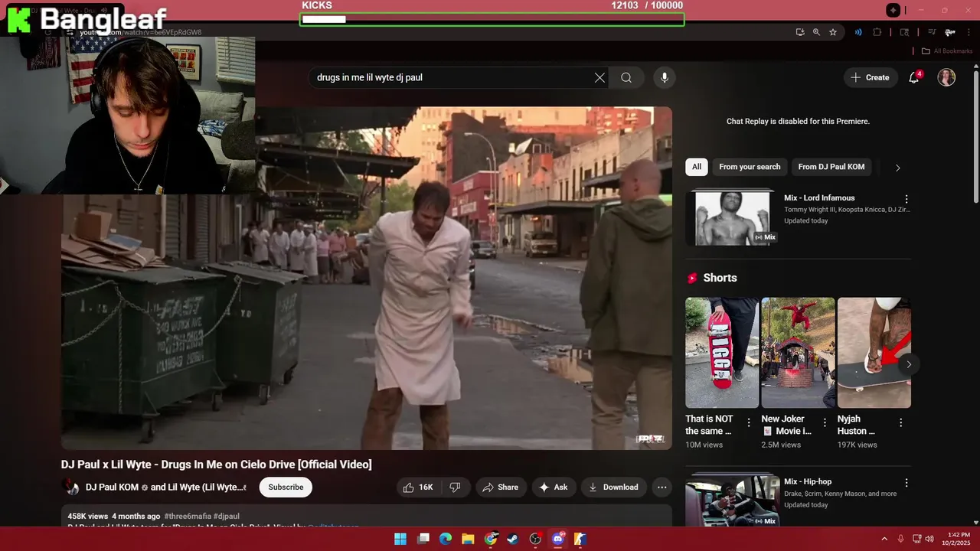This screenshot has height=551, width=980.
Task: Open the Ask AI button
Action: click(554, 487)
